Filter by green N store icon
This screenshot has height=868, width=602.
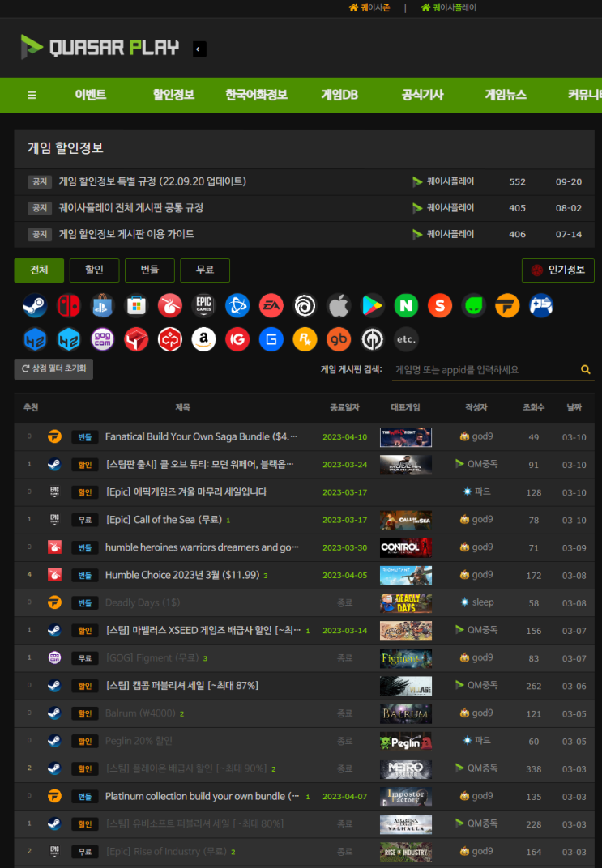click(406, 305)
